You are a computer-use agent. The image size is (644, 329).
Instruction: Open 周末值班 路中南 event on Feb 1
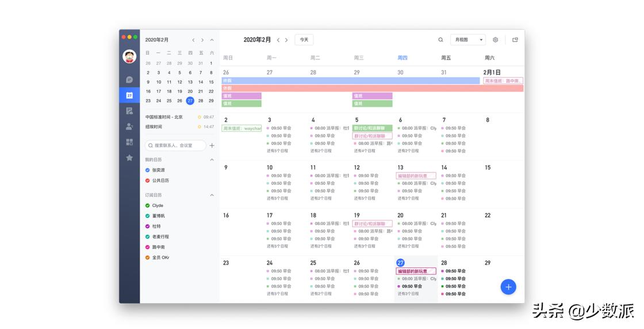pos(503,81)
